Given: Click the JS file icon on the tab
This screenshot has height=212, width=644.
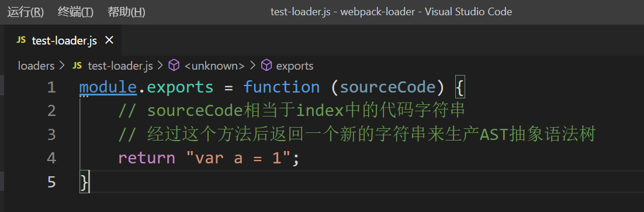Looking at the screenshot, I should (x=21, y=40).
